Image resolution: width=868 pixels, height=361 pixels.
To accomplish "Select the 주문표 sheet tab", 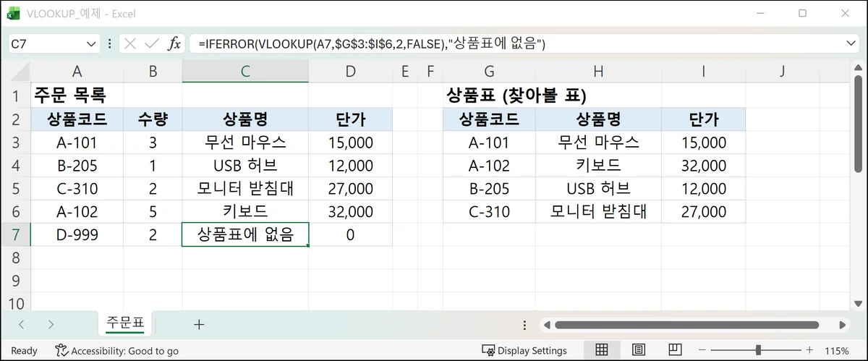I will [125, 323].
